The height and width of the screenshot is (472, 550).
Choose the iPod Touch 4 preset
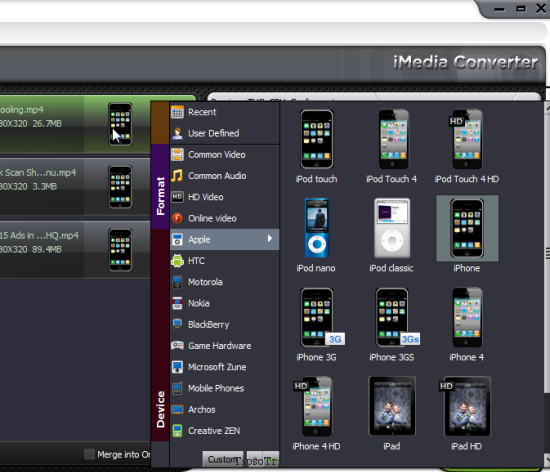(x=392, y=147)
